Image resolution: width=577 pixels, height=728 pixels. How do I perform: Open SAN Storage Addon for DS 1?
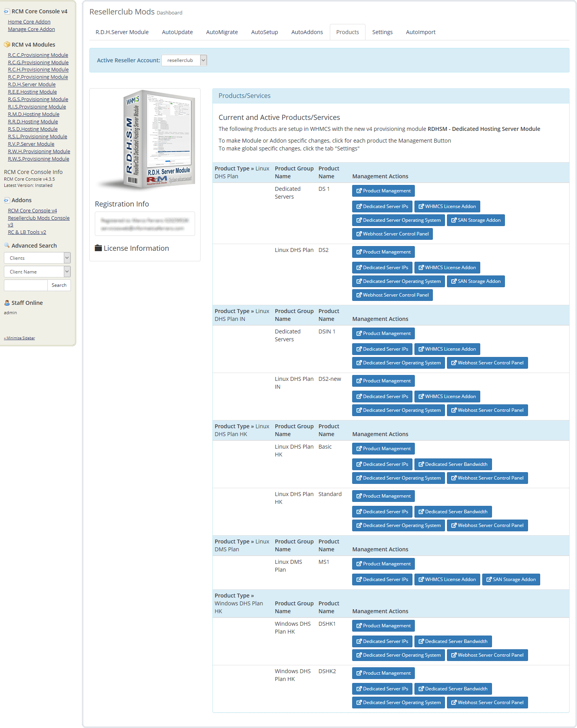tap(476, 220)
